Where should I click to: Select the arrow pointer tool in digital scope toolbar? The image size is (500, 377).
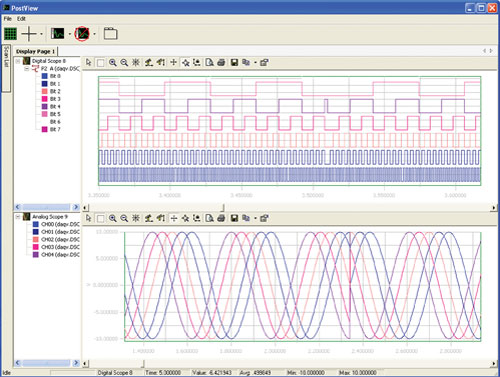click(88, 62)
